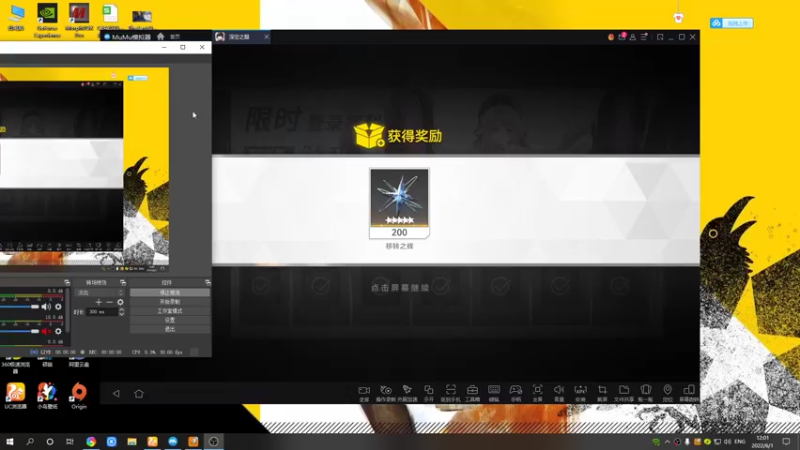Click the transition duration 300 ms field
Screen dimensions: 800x450
[x=103, y=312]
